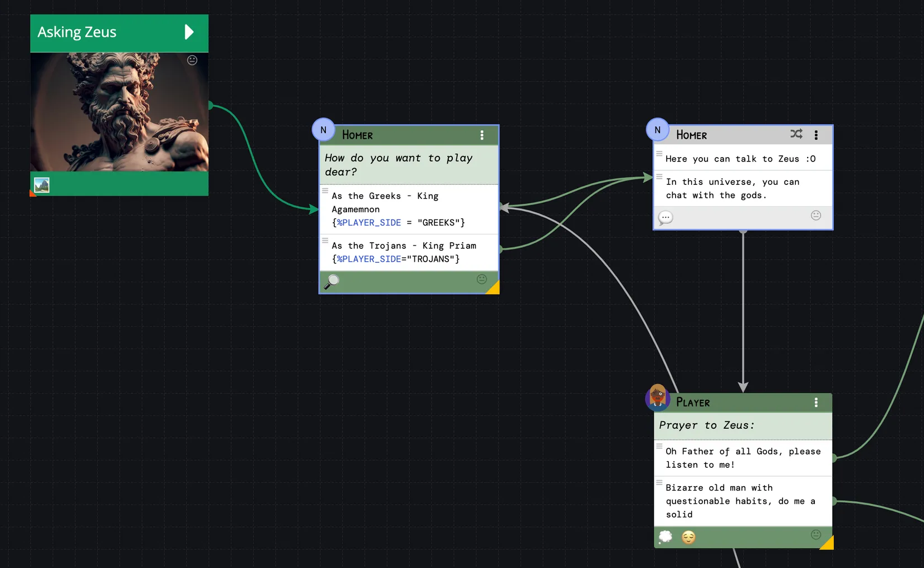Click the Zeus statue thumbnail
Screen dimensions: 924x568
pyautogui.click(x=119, y=112)
